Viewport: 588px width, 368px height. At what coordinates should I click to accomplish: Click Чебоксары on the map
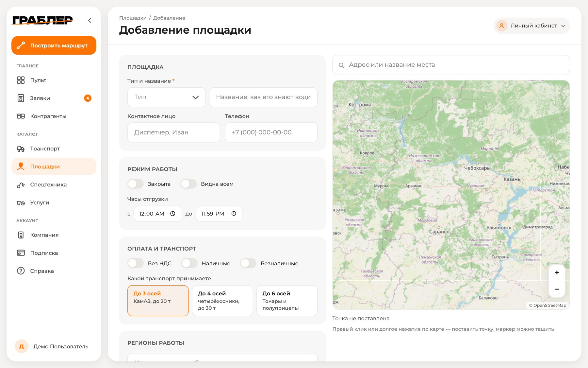477,168
